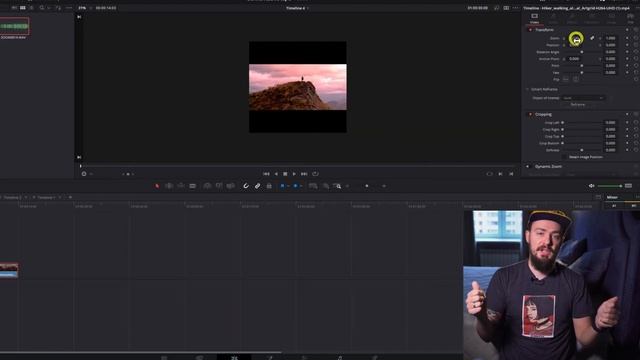
Task: Click the detail zoom icon
Action: 326,186
